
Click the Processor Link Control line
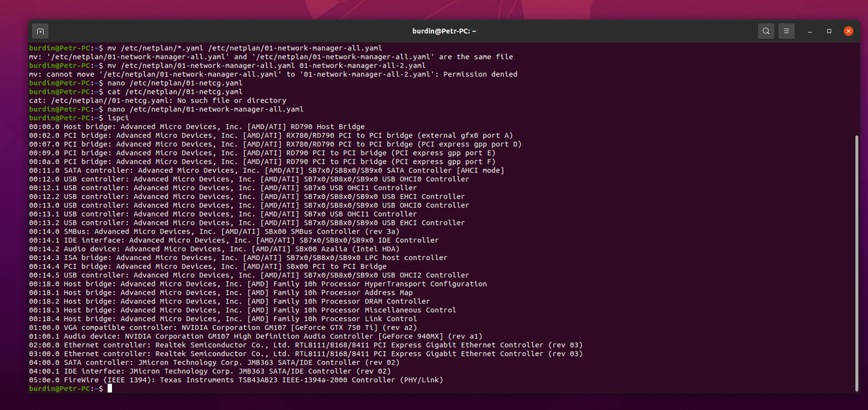pyautogui.click(x=223, y=318)
